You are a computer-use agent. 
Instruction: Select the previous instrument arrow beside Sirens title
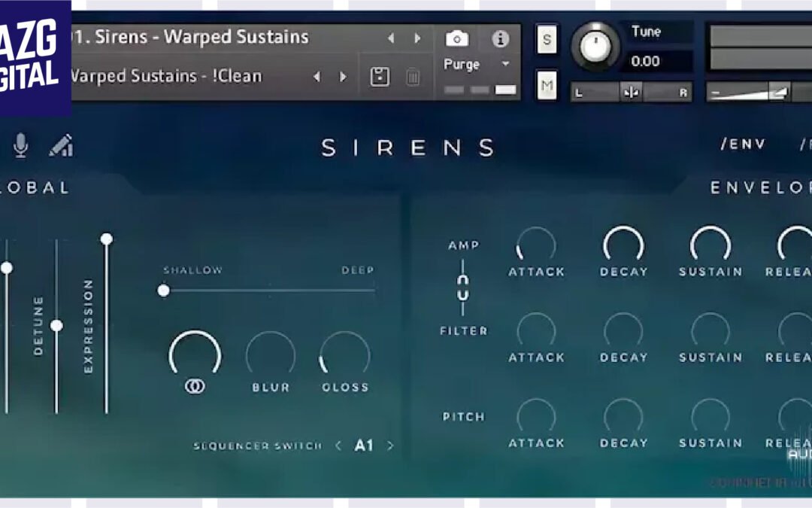[391, 38]
